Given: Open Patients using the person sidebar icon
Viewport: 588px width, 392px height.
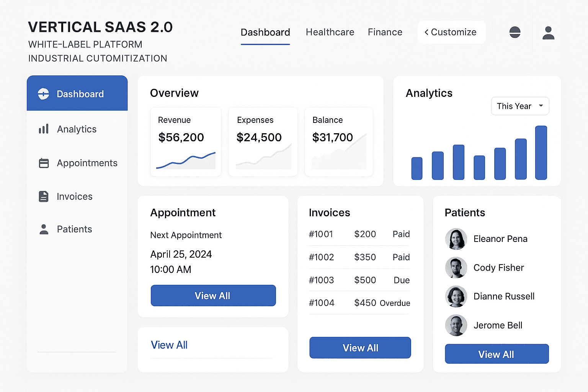Looking at the screenshot, I should tap(43, 229).
